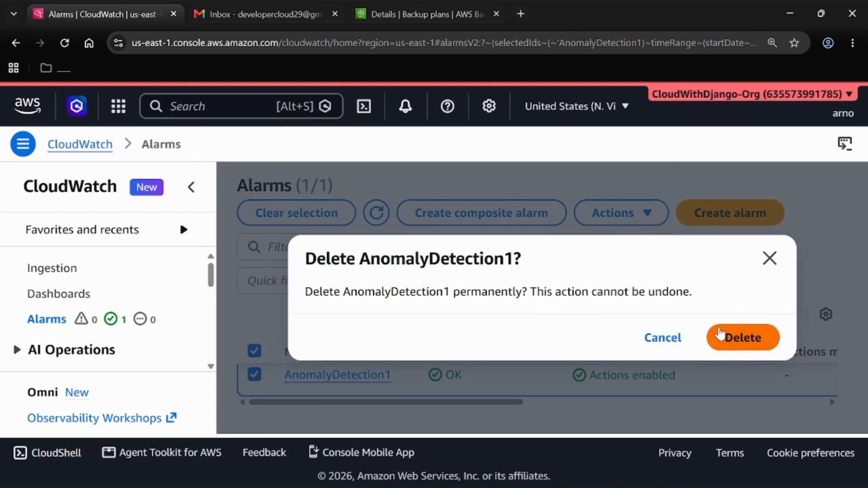Open the AWS services grid menu
The width and height of the screenshot is (868, 488).
tap(118, 106)
